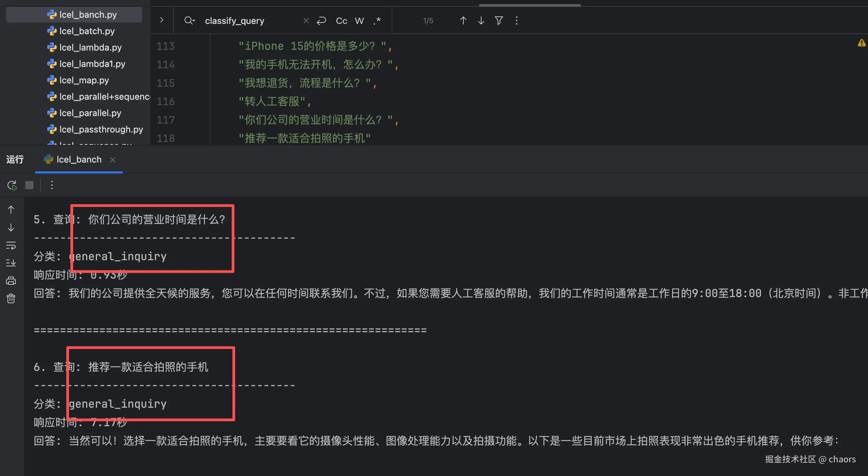Toggle match case search option
The image size is (868, 476).
coord(341,21)
